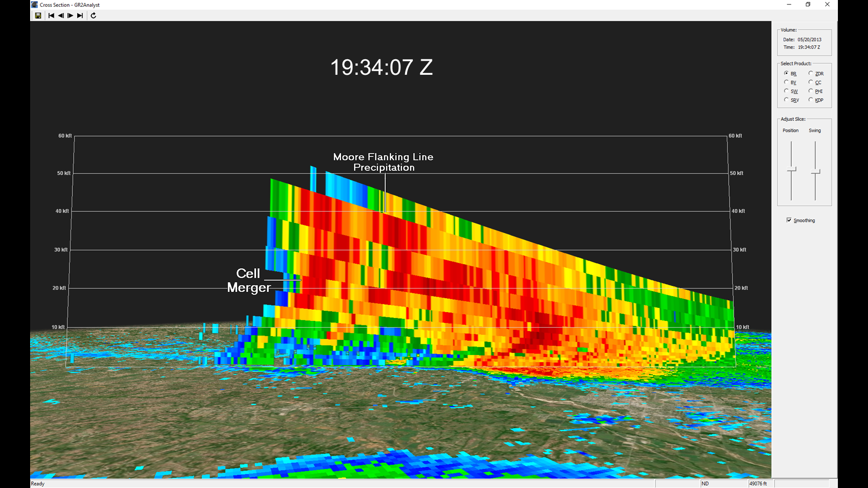Click the Swing slider handle
868x488 pixels.
[816, 172]
